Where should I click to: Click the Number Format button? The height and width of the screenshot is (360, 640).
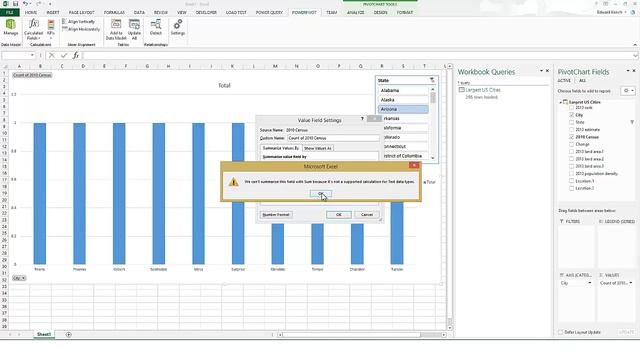tap(276, 215)
